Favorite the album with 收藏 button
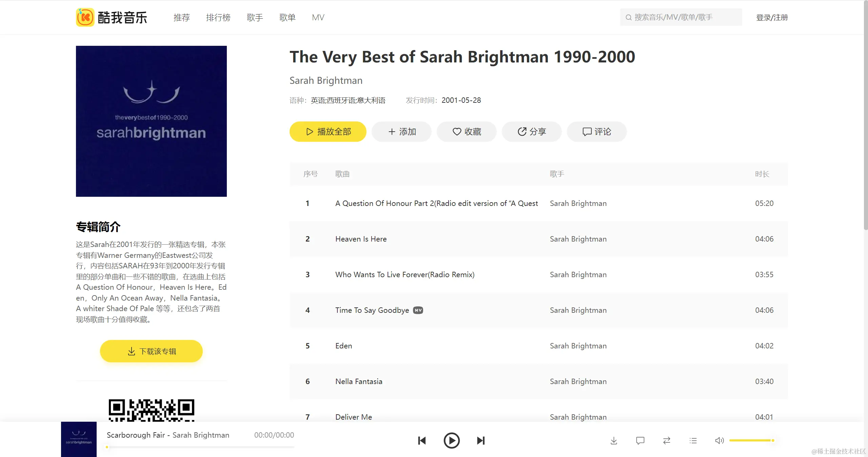The height and width of the screenshot is (457, 868). [x=467, y=132]
